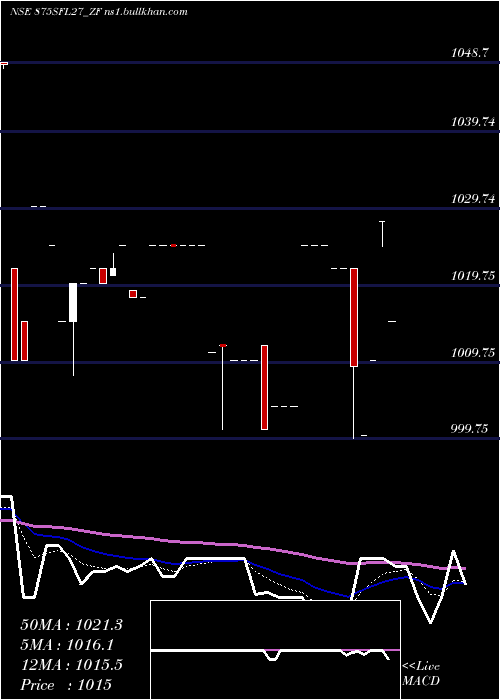Screen dimensions: 500x700
Task: Click the Price : 1015 readout
Action: 66,685
